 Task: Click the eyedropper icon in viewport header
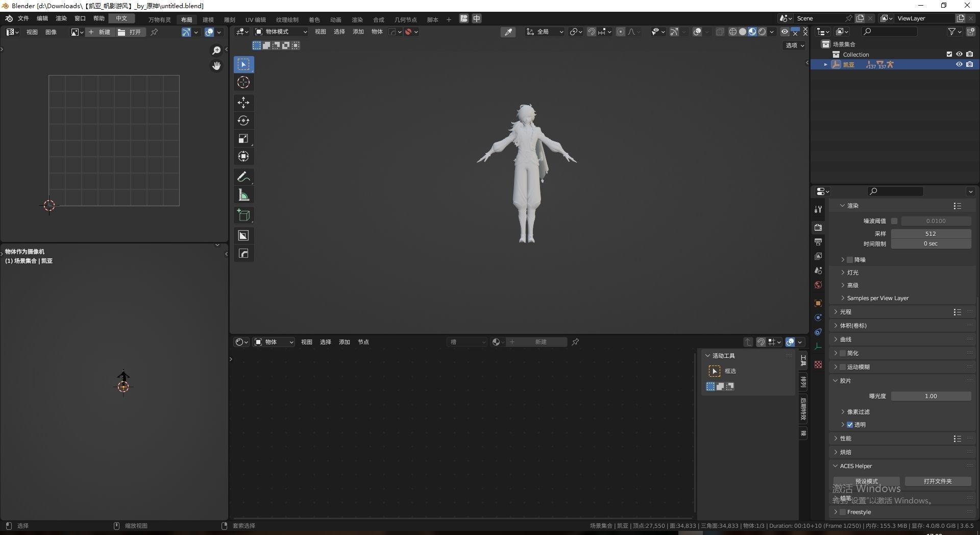(x=508, y=32)
